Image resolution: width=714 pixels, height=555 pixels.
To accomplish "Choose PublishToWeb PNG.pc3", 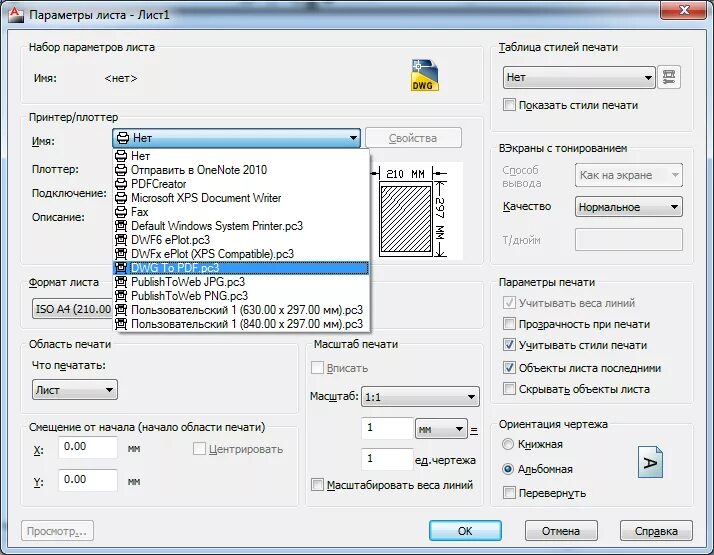I will click(x=241, y=296).
